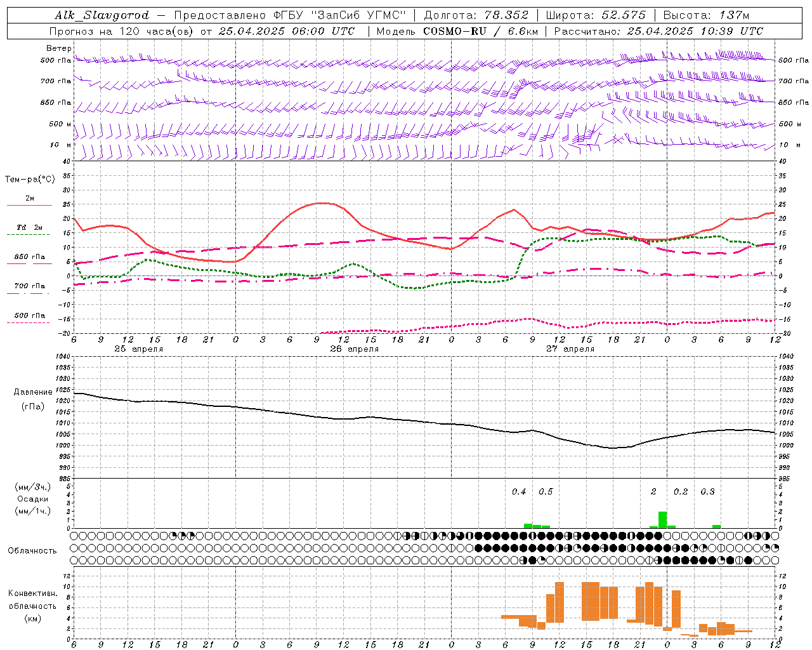Click the 'Td 2м' dew point legend entry
The height and width of the screenshot is (650, 812).
pos(30,227)
